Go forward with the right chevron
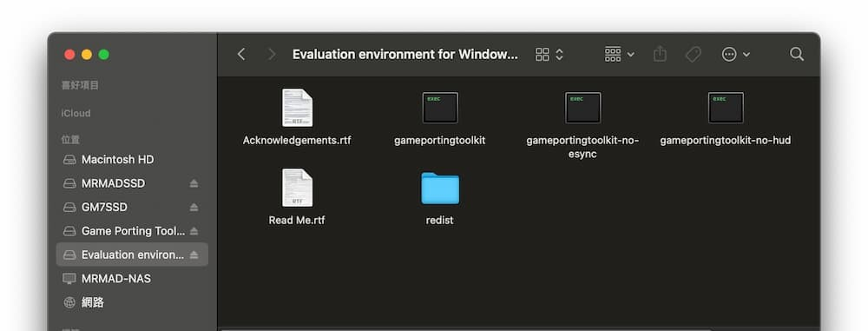868x331 pixels. (271, 55)
